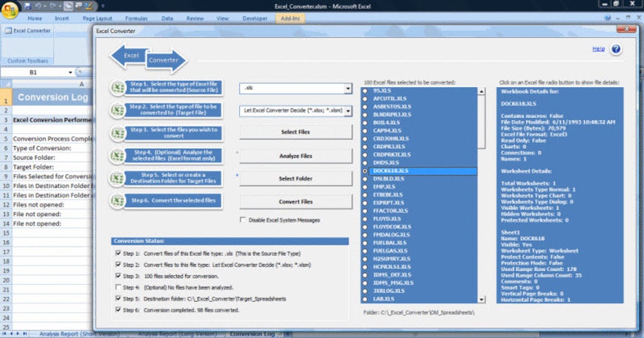Click the Save icon in Quick Access Toolbar
The width and height of the screenshot is (644, 338).
tap(28, 6)
